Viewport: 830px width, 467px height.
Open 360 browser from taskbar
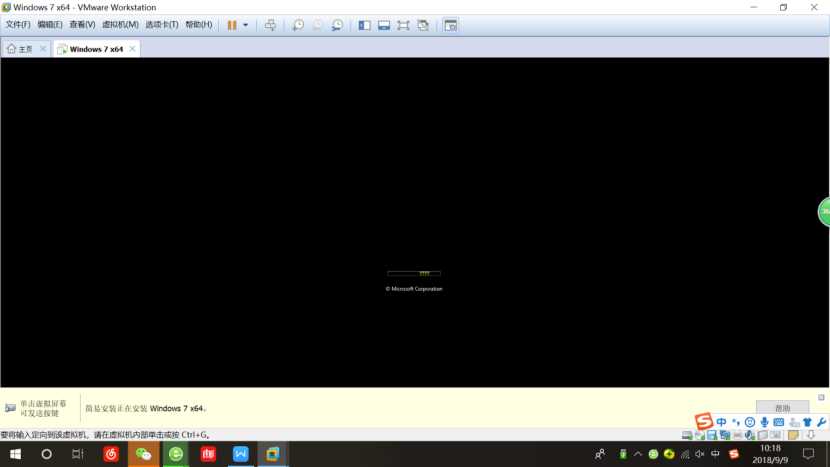click(x=176, y=454)
